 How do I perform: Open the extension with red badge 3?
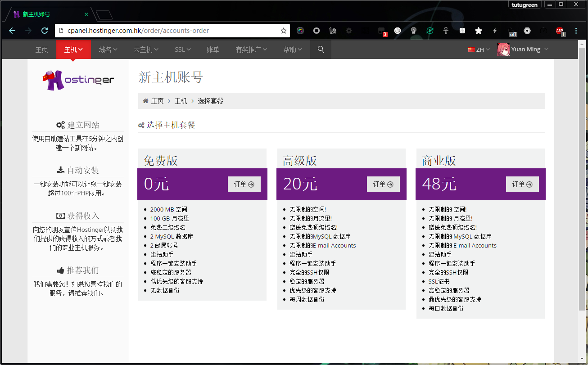click(x=382, y=31)
